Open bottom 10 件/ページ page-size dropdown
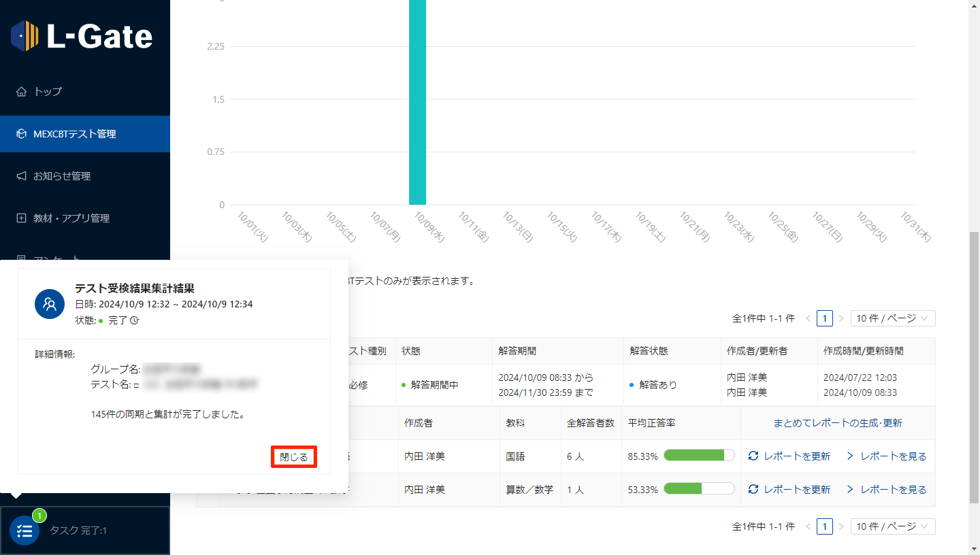 pyautogui.click(x=892, y=526)
